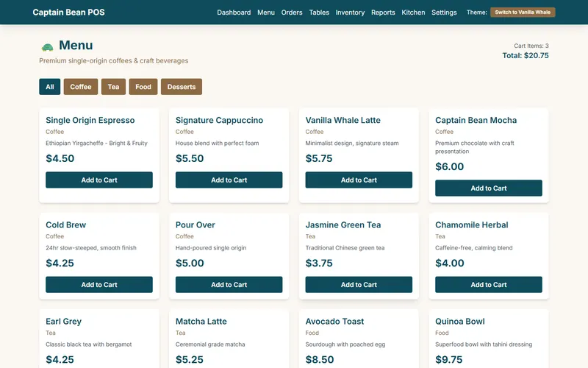
Task: Add Vanilla Whale Latte to cart
Action: pyautogui.click(x=359, y=180)
